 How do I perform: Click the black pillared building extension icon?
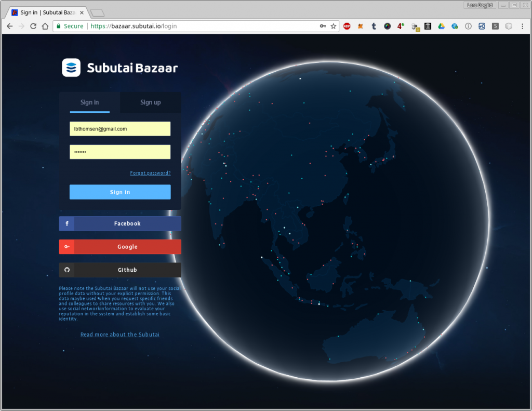(x=428, y=26)
